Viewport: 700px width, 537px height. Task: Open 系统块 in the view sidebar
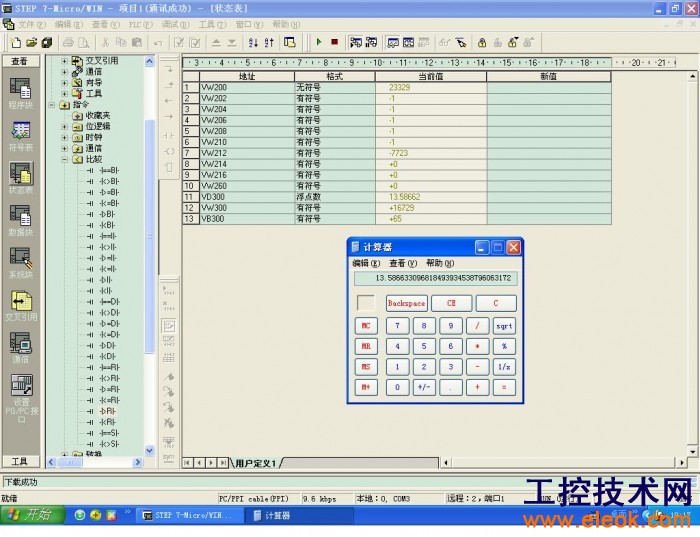point(21,263)
